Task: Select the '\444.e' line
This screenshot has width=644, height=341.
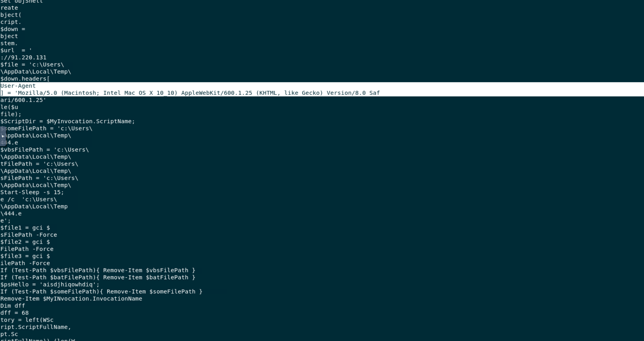Action: pyautogui.click(x=11, y=213)
